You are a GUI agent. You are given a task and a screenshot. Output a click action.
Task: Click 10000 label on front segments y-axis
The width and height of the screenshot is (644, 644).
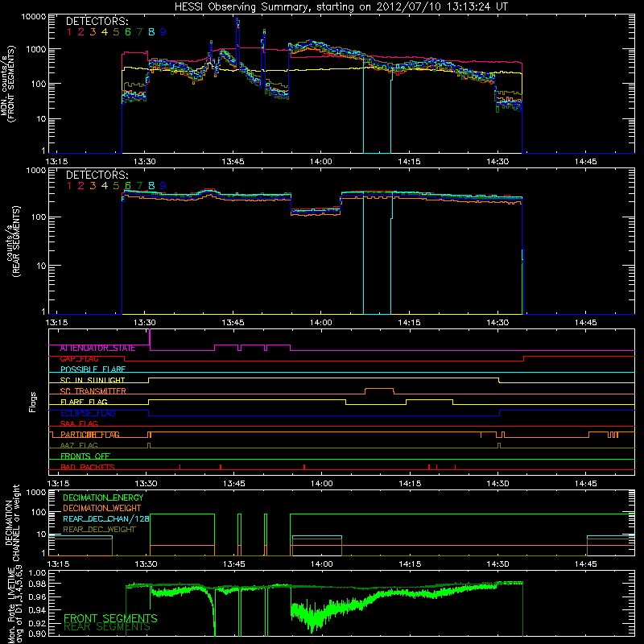pos(34,16)
